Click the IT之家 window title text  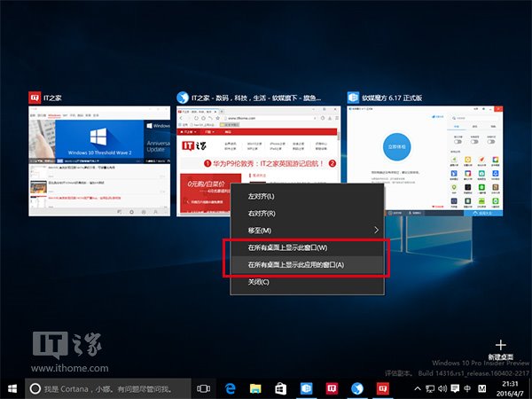(x=52, y=98)
